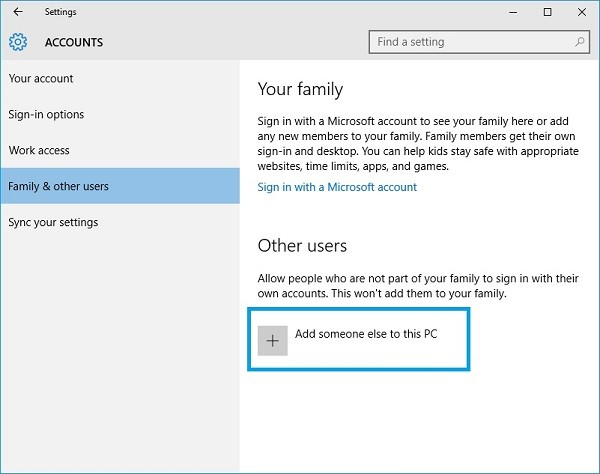This screenshot has height=474, width=600.
Task: Select Family & other users section
Action: [58, 187]
